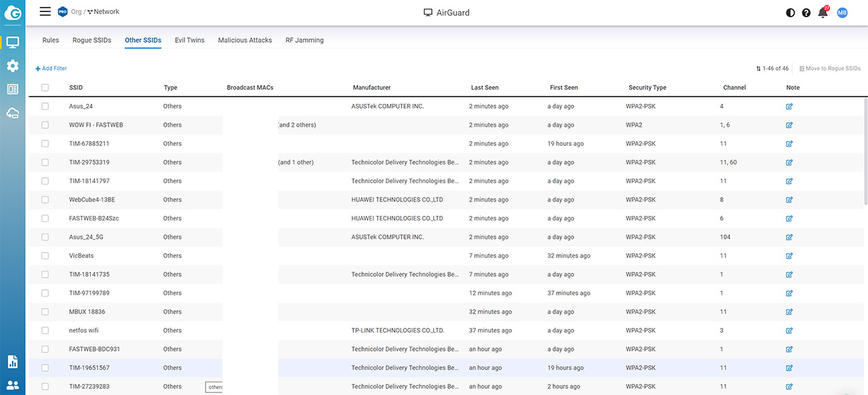This screenshot has width=868, height=395.
Task: Click Move to Rogue SSIDs button
Action: tap(830, 69)
